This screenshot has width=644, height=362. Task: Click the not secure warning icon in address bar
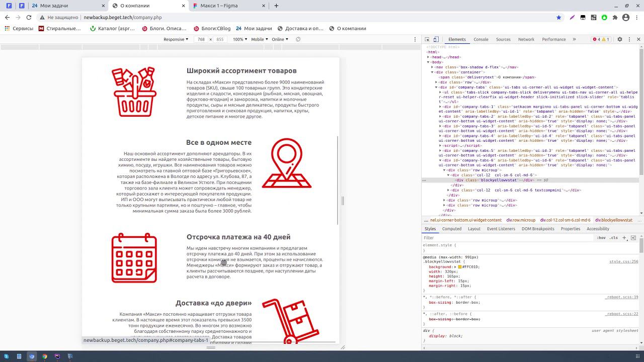coord(43,17)
